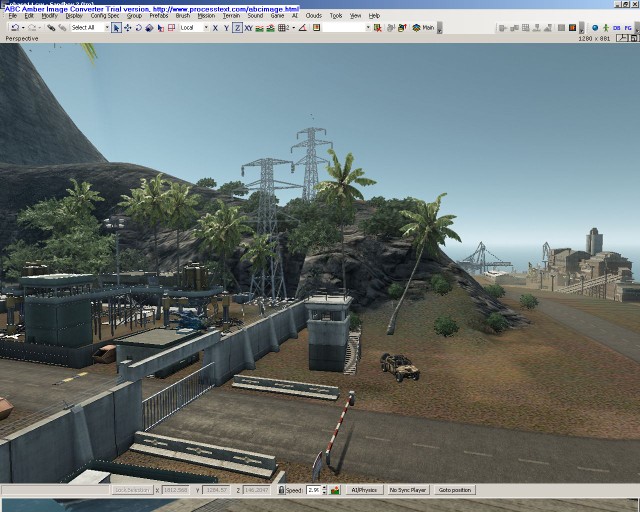The width and height of the screenshot is (640, 512).
Task: Click the FG flow graph icon
Action: point(628,28)
